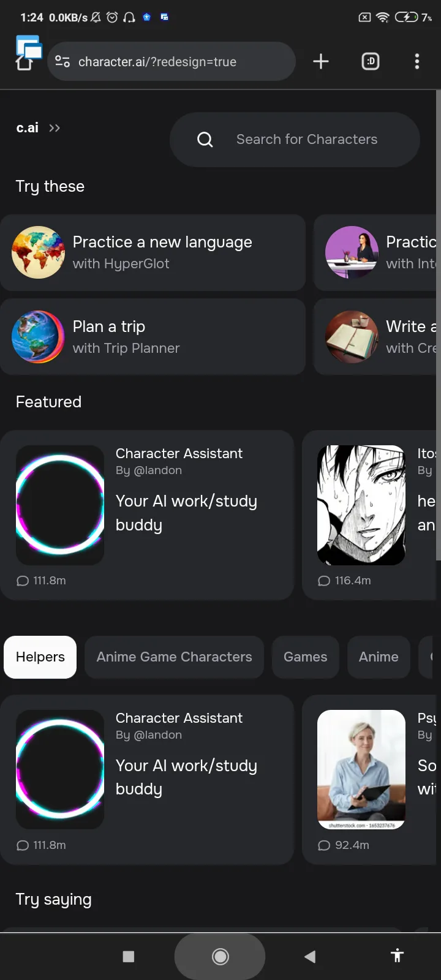The image size is (441, 980).
Task: Open the manga character featured thumbnail
Action: point(361,505)
